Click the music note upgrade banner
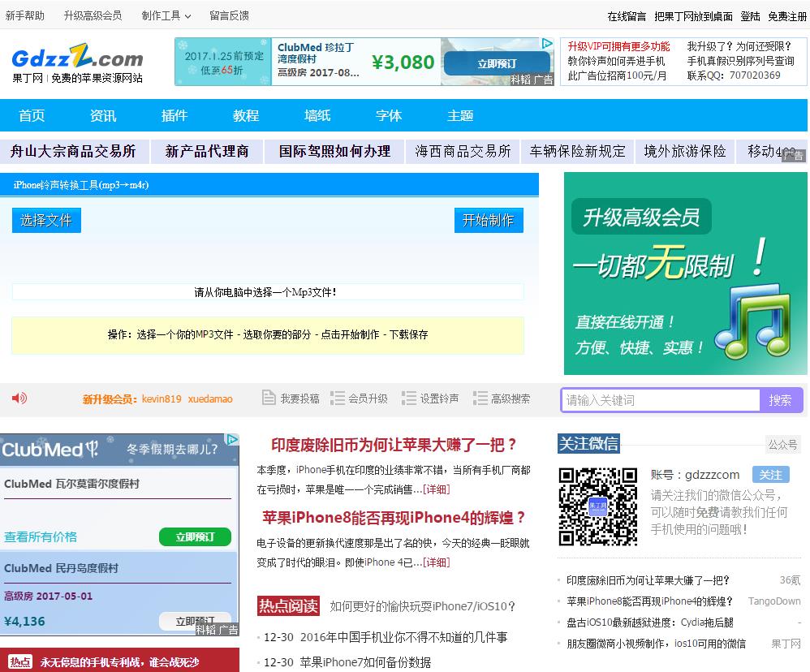 pos(686,274)
